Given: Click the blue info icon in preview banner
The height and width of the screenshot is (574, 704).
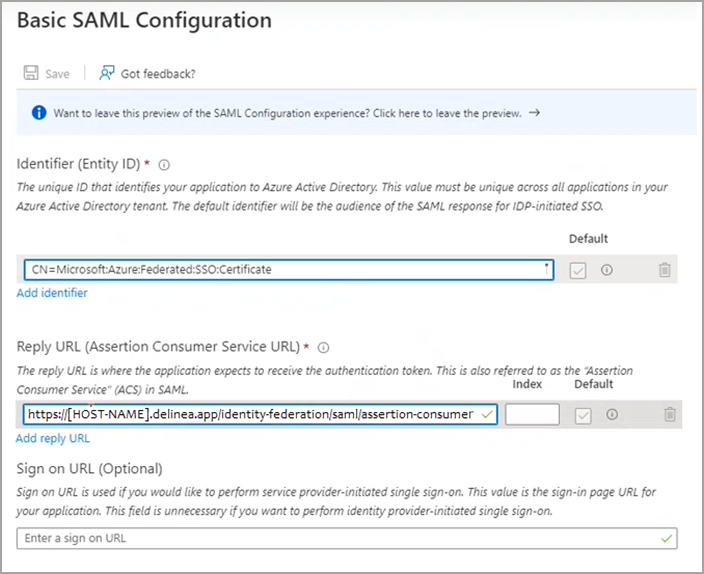Looking at the screenshot, I should [38, 113].
